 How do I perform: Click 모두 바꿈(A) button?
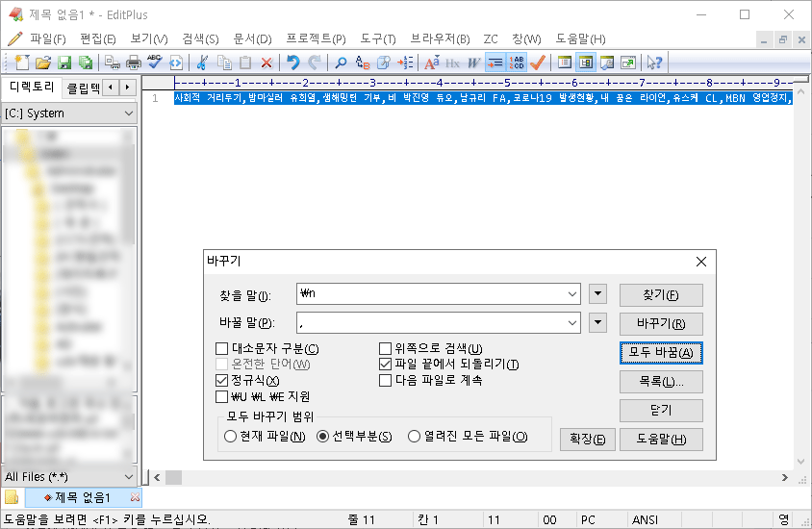pos(661,353)
